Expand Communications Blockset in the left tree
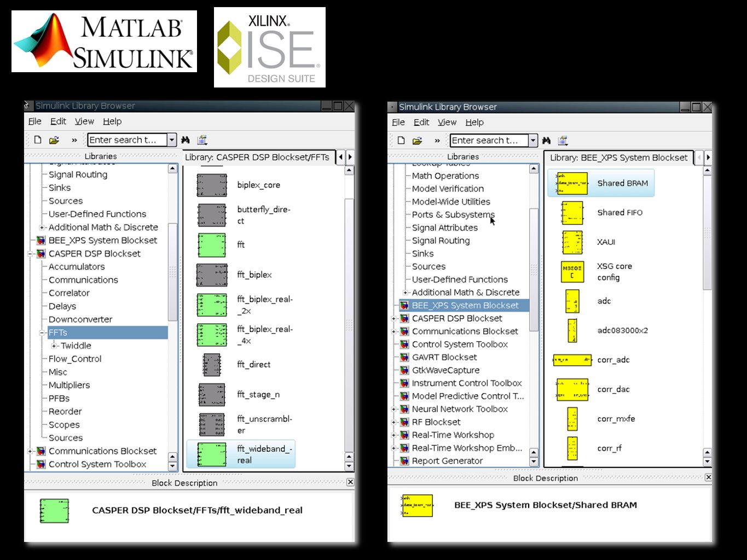Image resolution: width=747 pixels, height=560 pixels. tap(31, 451)
